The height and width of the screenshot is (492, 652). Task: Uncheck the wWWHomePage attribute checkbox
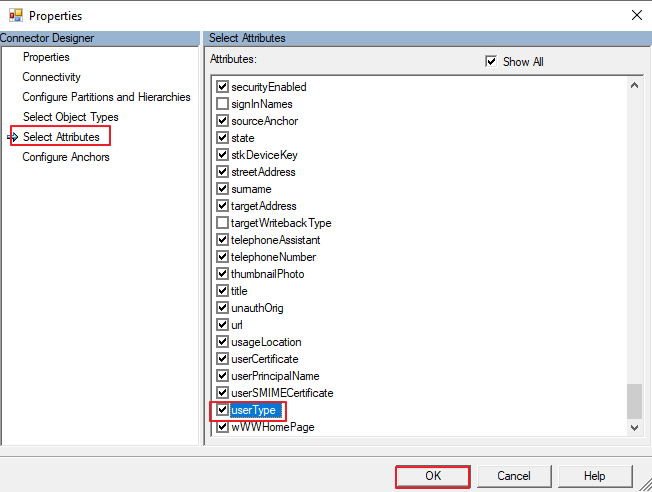(x=222, y=427)
